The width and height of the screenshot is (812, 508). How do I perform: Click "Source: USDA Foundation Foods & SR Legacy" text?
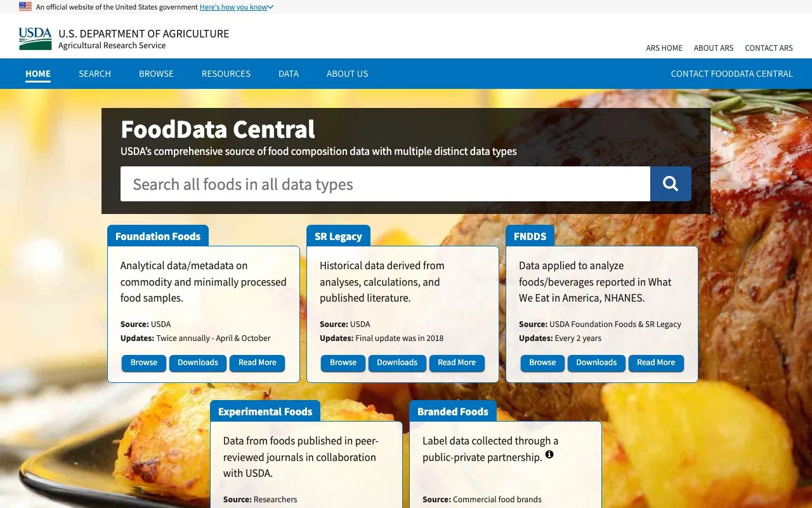(x=600, y=324)
